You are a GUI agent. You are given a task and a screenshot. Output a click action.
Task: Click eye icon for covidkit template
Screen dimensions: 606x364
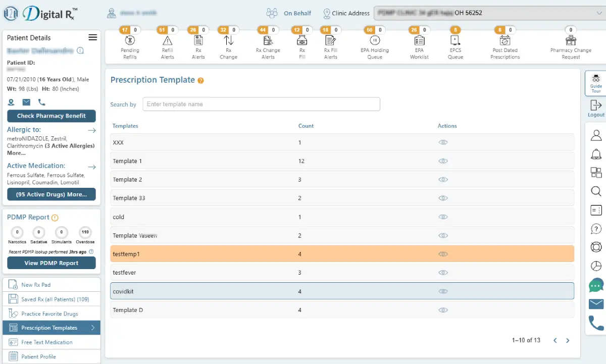pyautogui.click(x=443, y=291)
